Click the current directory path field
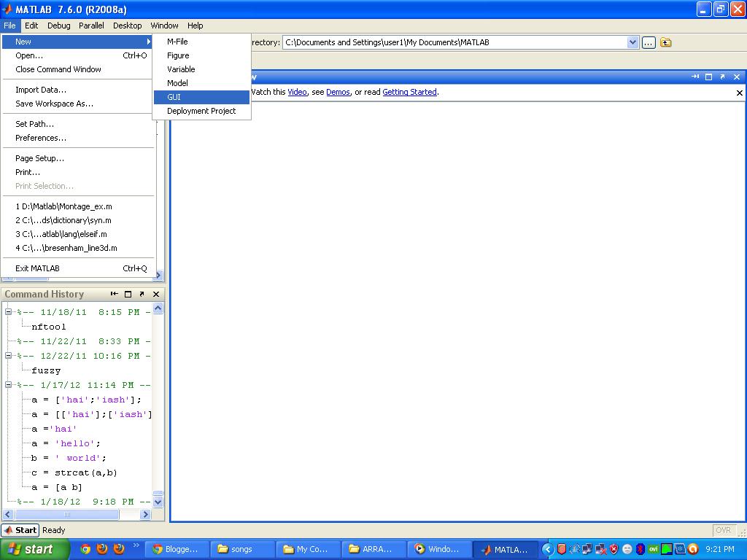Screen dimensions: 747x560 click(455, 42)
